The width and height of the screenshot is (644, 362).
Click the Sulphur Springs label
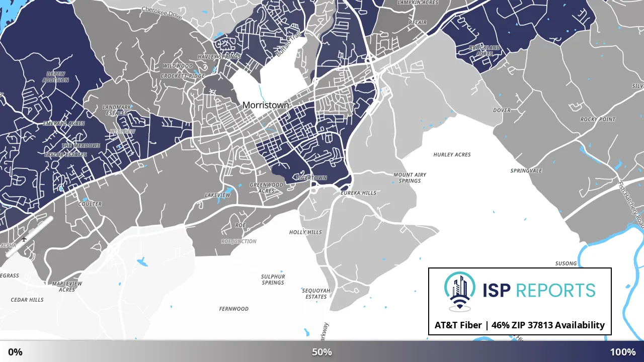[x=273, y=280]
